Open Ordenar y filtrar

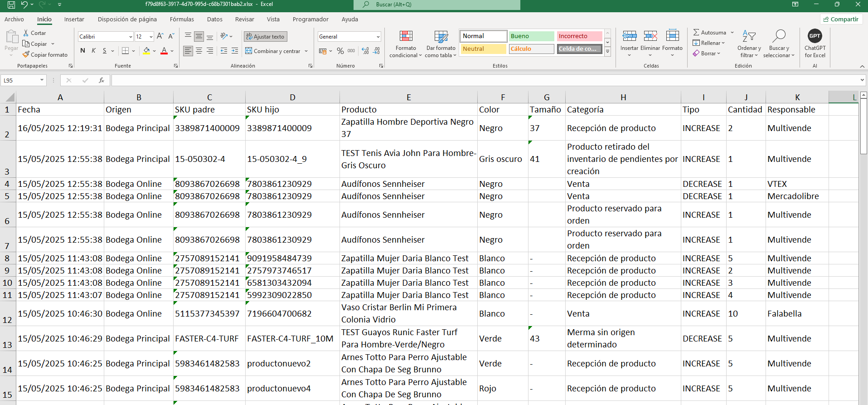[x=749, y=44]
